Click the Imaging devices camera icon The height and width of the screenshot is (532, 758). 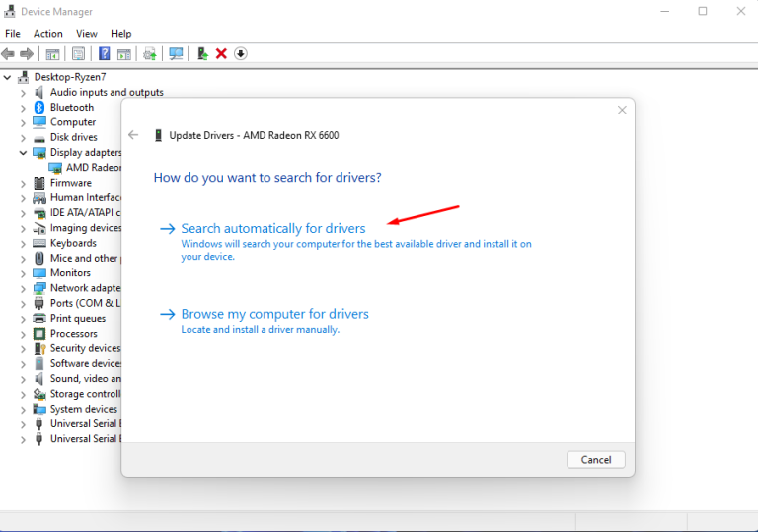pos(39,228)
